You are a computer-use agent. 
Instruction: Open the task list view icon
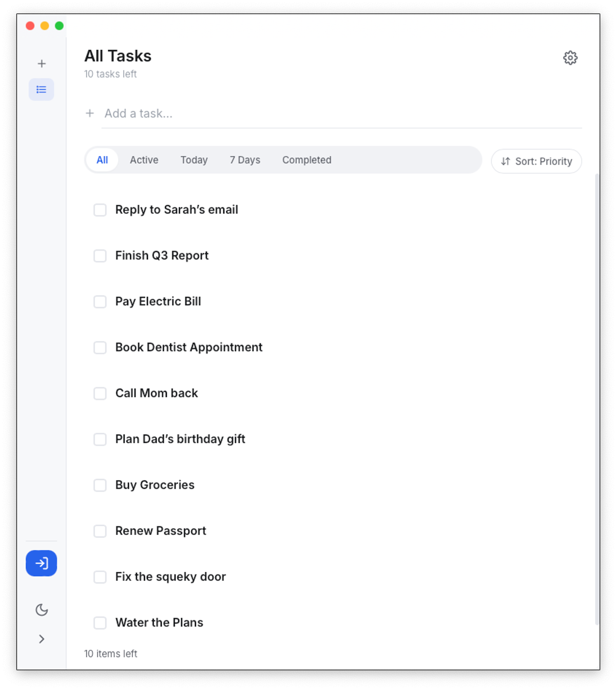tap(42, 89)
